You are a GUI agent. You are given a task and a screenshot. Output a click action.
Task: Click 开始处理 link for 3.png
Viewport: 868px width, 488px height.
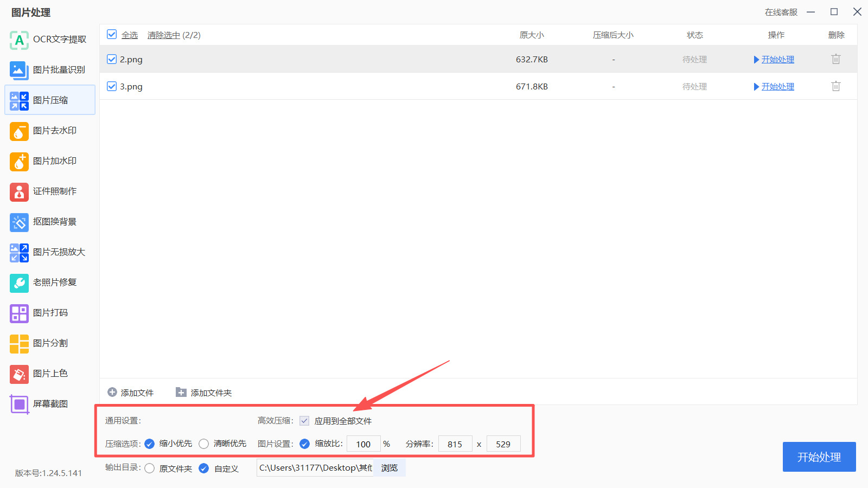778,87
